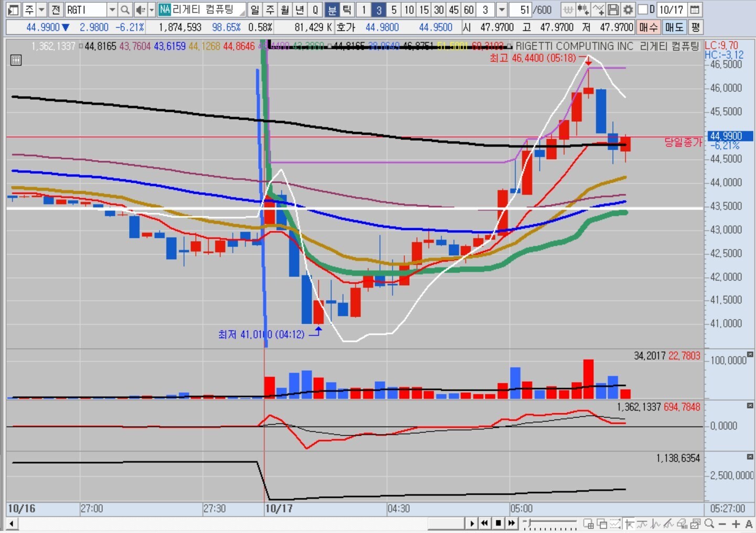
Task: Save chart with the floppy disk icon
Action: (x=612, y=9)
